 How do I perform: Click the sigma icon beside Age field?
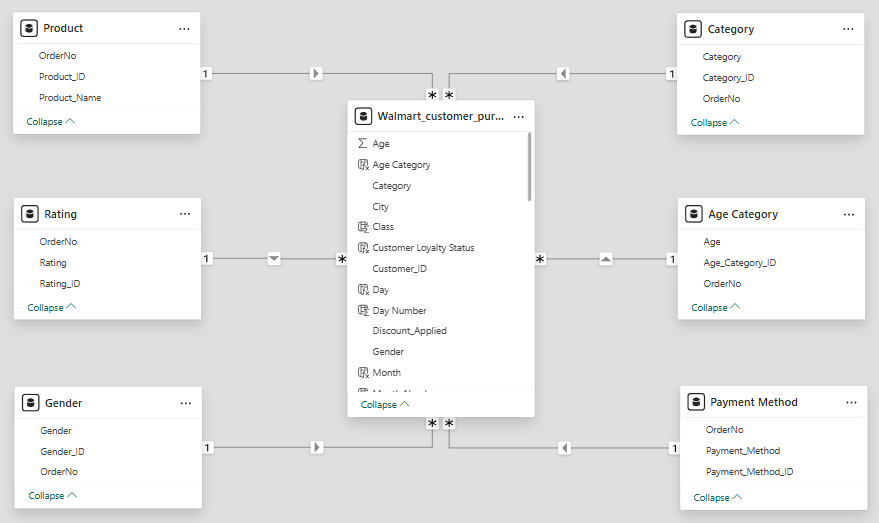coord(363,144)
